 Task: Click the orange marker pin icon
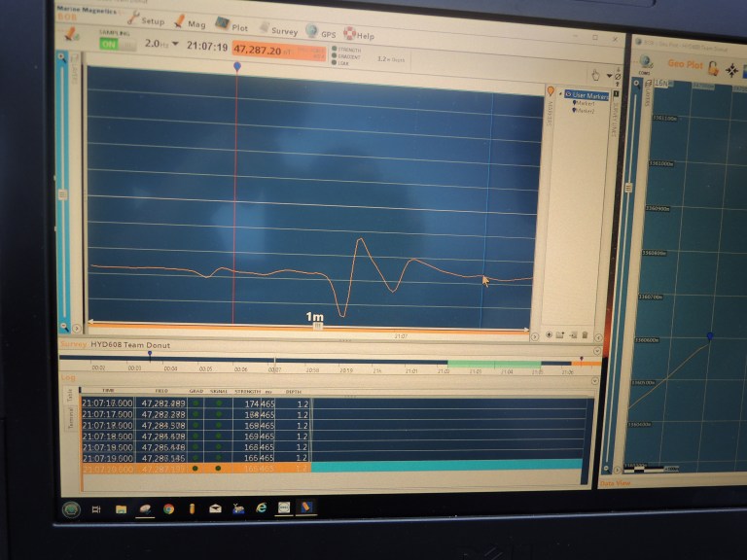click(551, 92)
